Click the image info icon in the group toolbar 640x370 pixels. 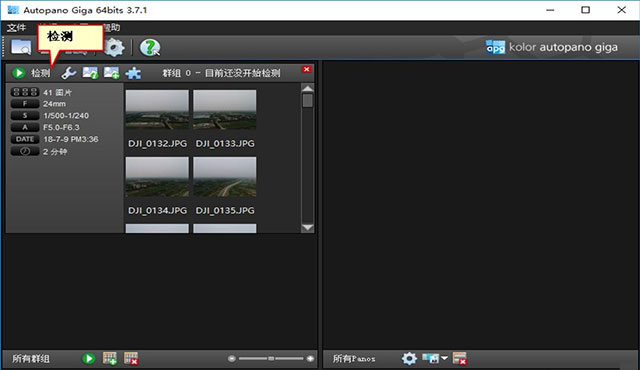(90, 73)
